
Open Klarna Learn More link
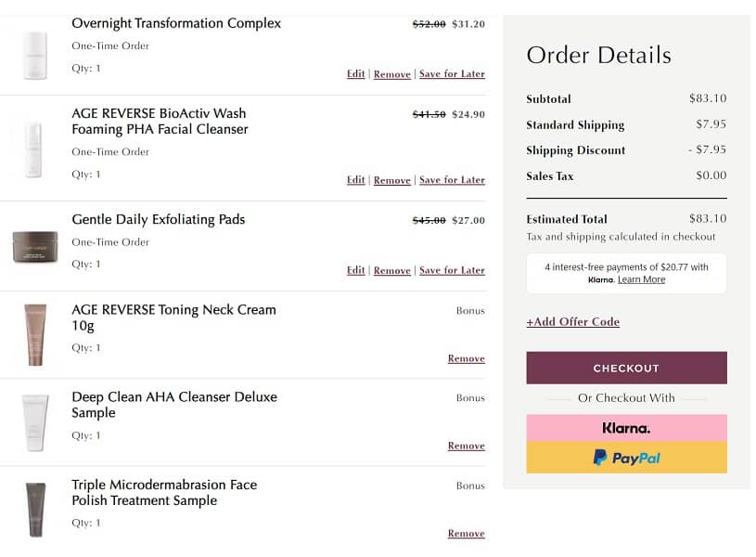[641, 279]
